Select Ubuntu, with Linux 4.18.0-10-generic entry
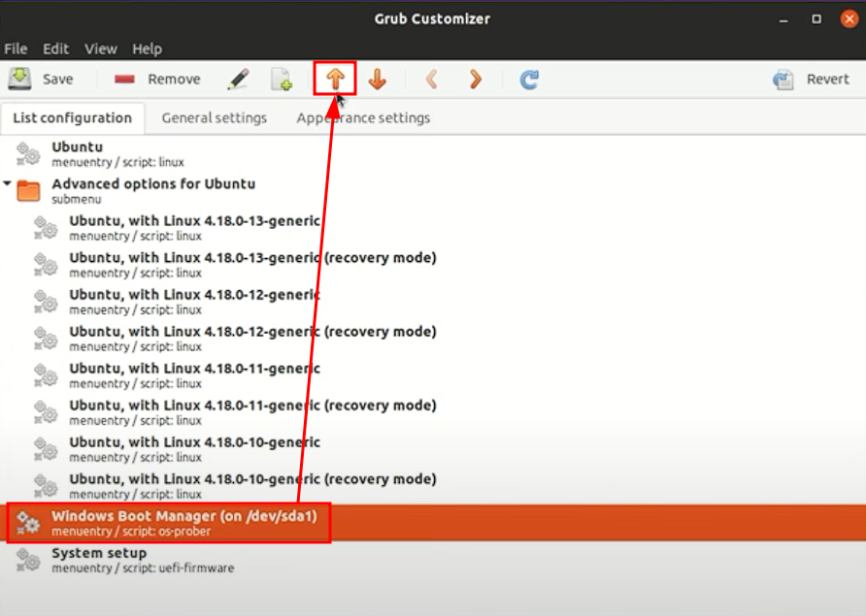 (433, 450)
